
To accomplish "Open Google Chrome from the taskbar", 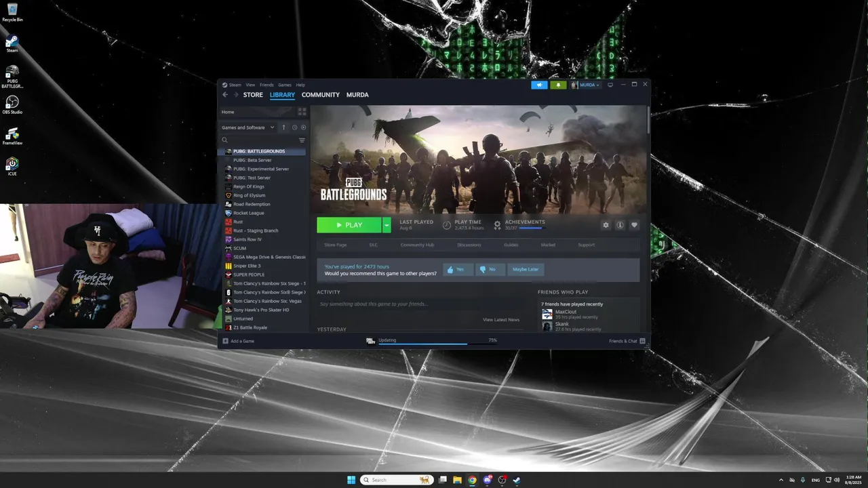I will [472, 480].
